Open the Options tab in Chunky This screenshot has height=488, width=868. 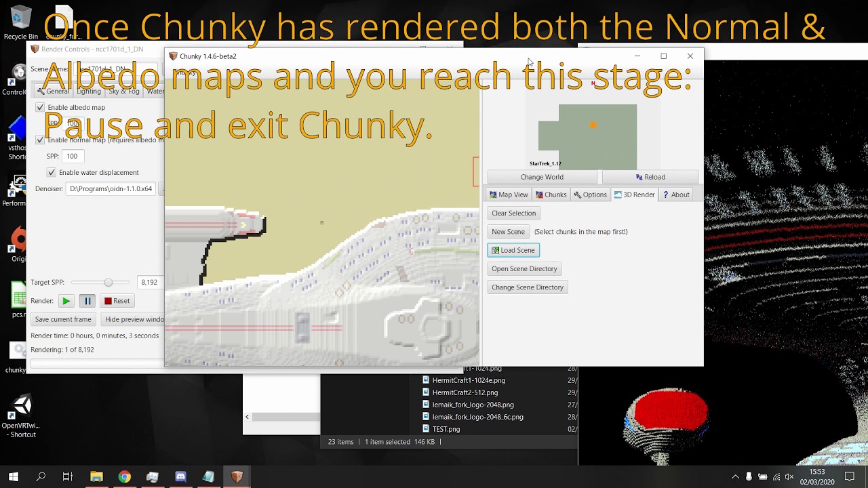click(x=590, y=195)
